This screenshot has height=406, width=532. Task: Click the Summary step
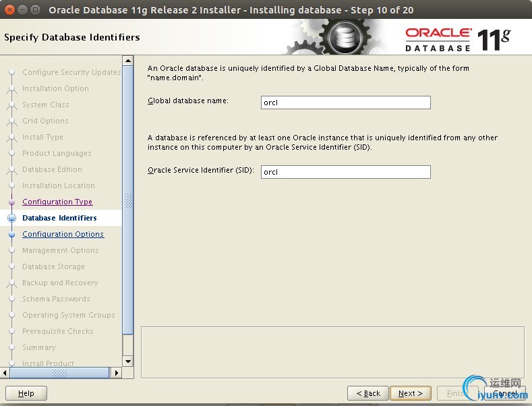click(39, 347)
